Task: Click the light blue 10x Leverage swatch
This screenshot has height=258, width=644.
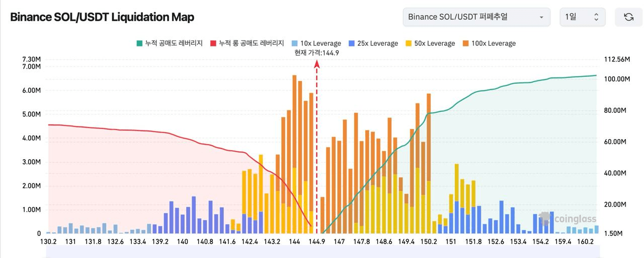Action: 295,43
